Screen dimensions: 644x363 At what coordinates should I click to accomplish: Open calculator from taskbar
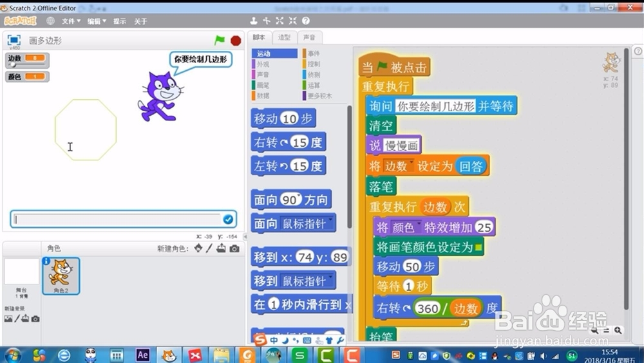click(117, 355)
